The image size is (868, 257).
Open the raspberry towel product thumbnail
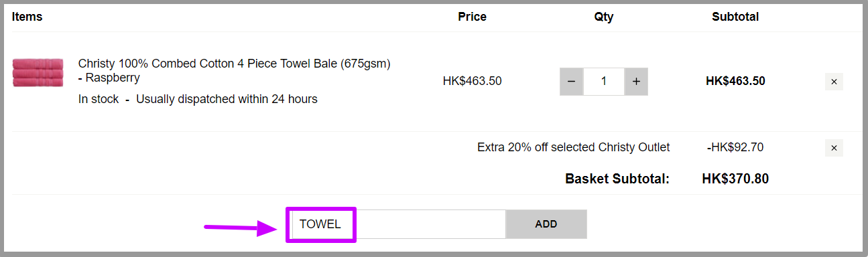(x=38, y=72)
